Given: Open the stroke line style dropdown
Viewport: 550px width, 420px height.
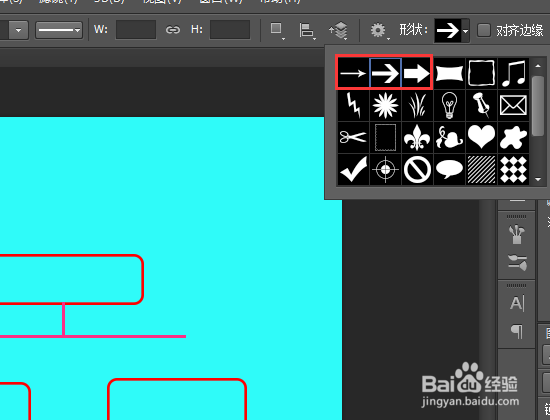Looking at the screenshot, I should 59,30.
